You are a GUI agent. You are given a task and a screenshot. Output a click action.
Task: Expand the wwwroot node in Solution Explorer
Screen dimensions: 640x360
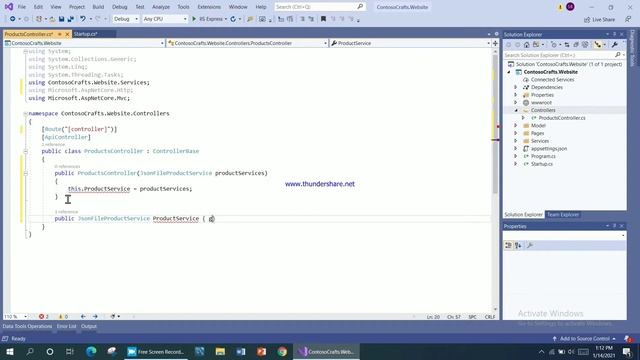[516, 102]
